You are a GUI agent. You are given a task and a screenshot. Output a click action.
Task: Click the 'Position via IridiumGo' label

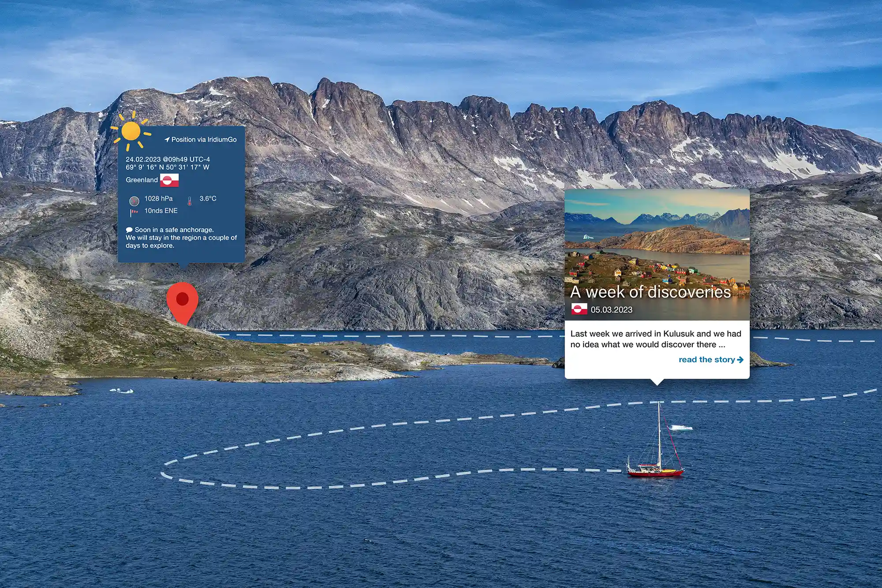pos(204,140)
